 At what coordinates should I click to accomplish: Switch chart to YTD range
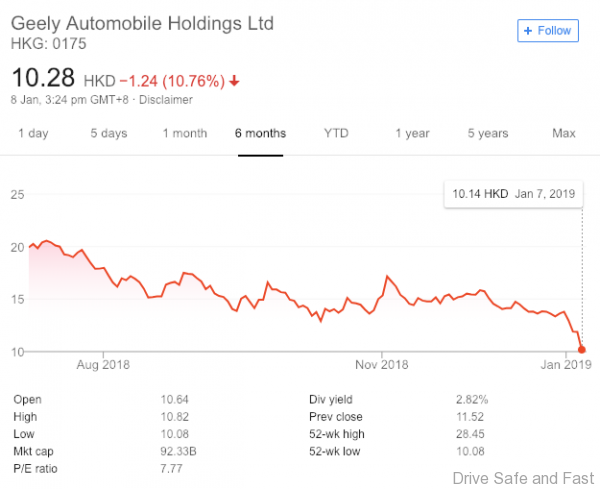click(x=336, y=133)
